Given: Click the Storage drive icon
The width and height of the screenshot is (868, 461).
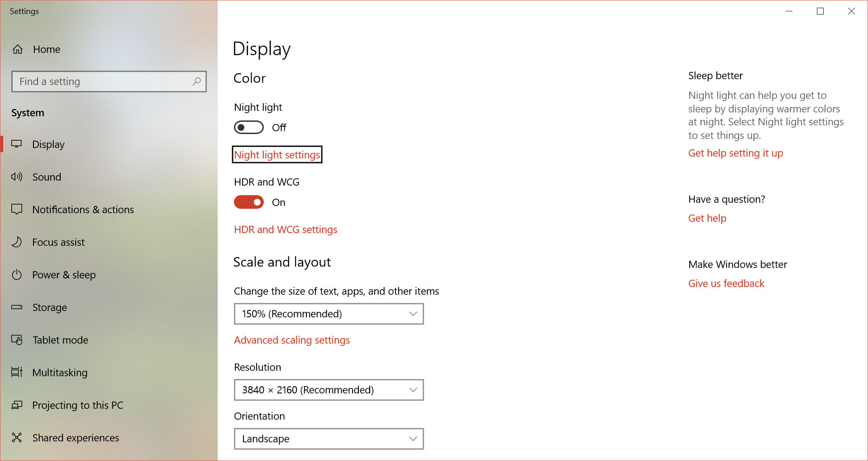Looking at the screenshot, I should pyautogui.click(x=17, y=307).
